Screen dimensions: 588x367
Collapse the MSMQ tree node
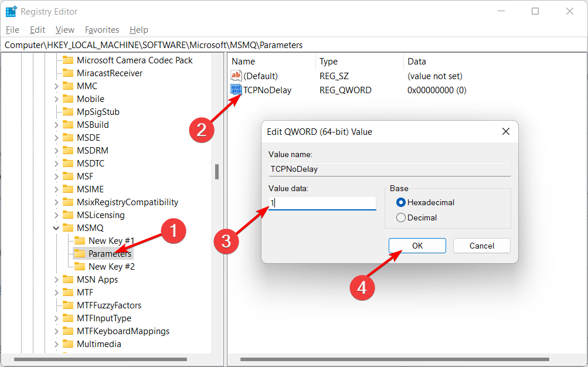point(56,228)
